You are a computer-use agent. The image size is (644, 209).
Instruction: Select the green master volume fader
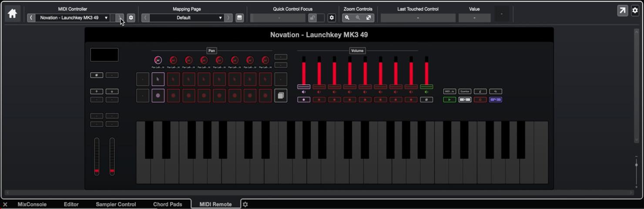[426, 87]
